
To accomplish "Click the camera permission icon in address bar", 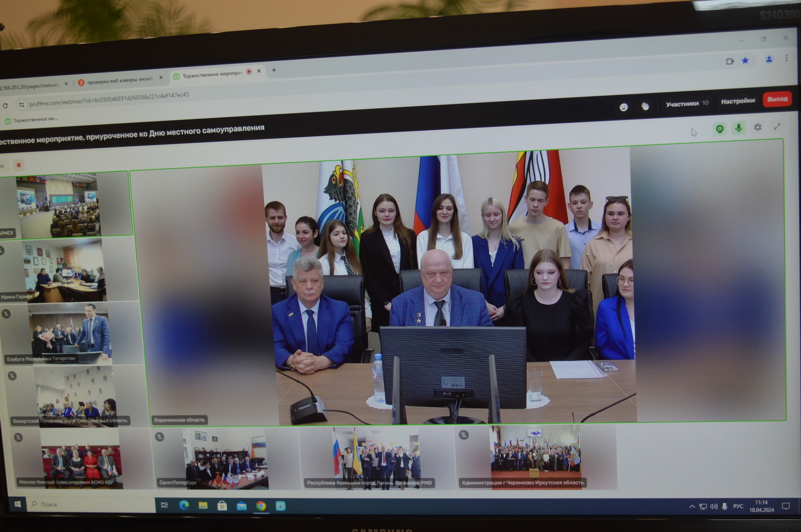I will point(730,61).
